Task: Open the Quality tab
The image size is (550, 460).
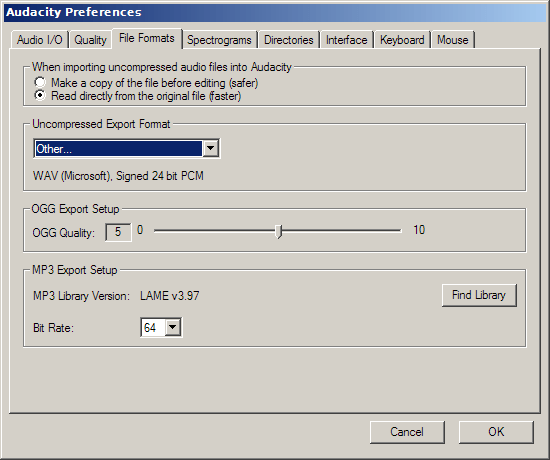Action: 90,40
